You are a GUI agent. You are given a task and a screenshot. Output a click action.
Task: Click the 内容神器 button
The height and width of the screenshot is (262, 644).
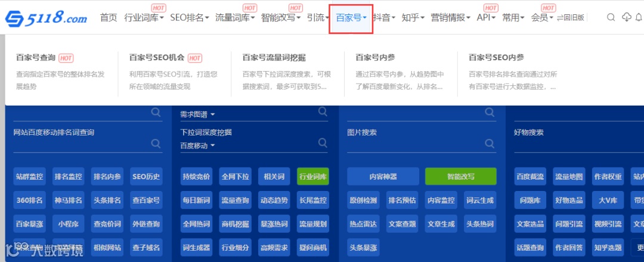point(383,177)
